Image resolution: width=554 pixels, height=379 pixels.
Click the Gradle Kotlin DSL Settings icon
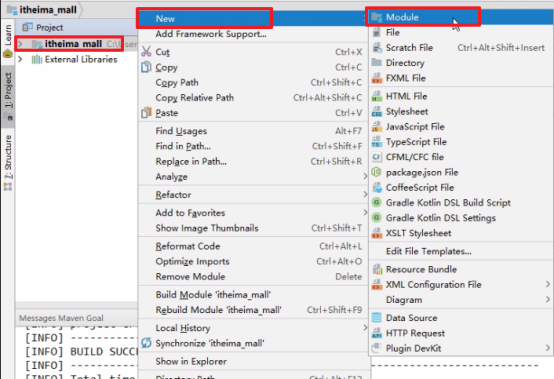377,218
